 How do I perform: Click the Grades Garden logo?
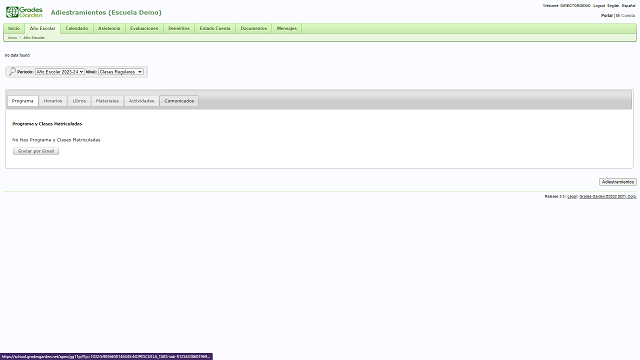(24, 12)
